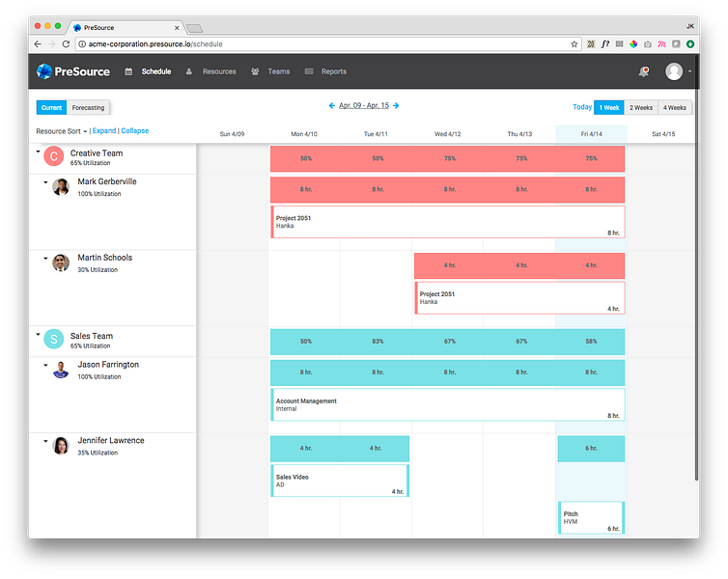Advance to next week with right arrow

pyautogui.click(x=396, y=106)
